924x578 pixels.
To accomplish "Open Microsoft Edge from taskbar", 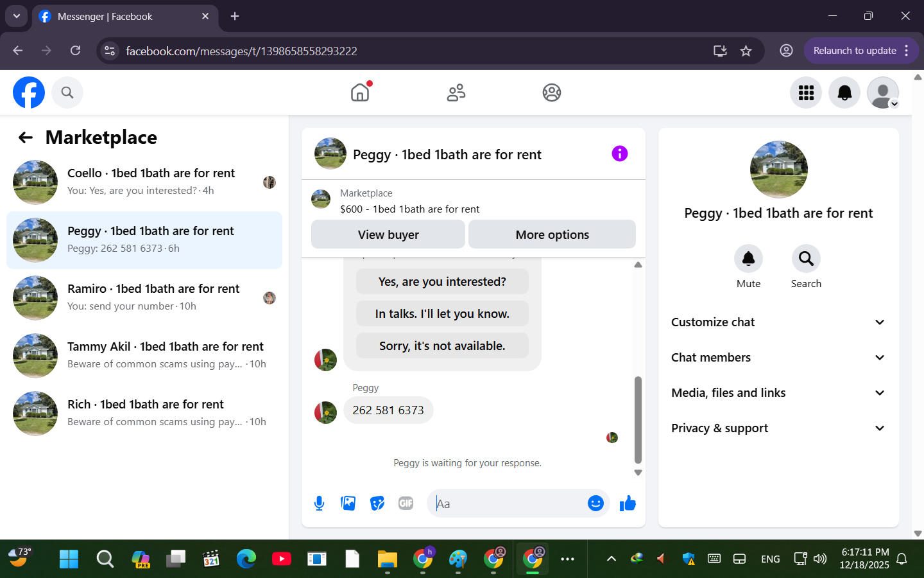I will click(246, 559).
